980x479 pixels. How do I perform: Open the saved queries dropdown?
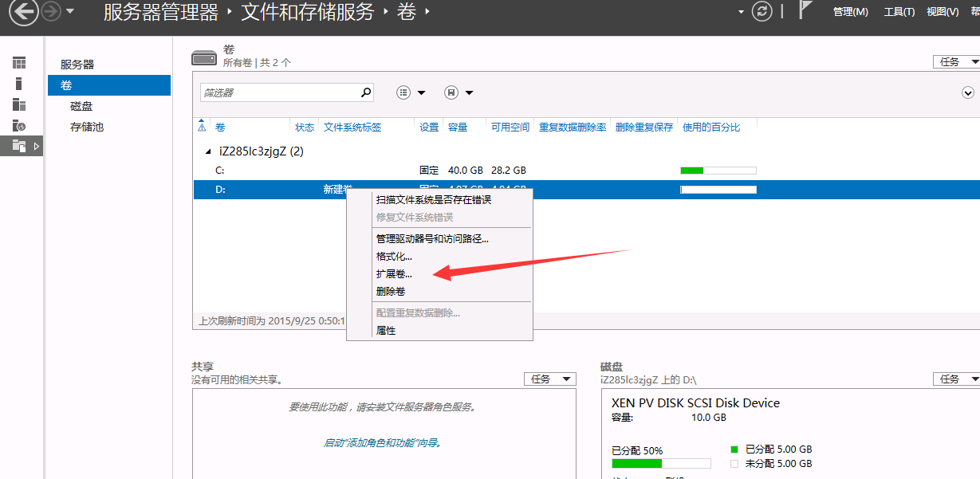pyautogui.click(x=459, y=92)
